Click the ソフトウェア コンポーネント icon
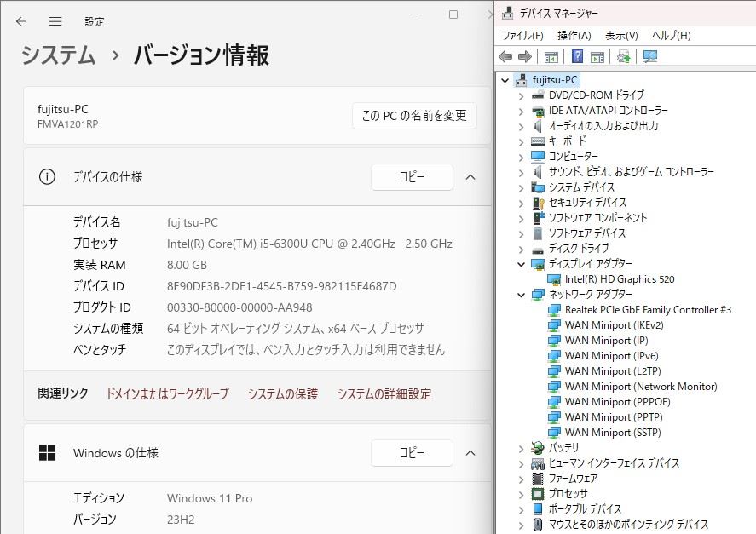Image resolution: width=756 pixels, height=534 pixels. (x=538, y=218)
